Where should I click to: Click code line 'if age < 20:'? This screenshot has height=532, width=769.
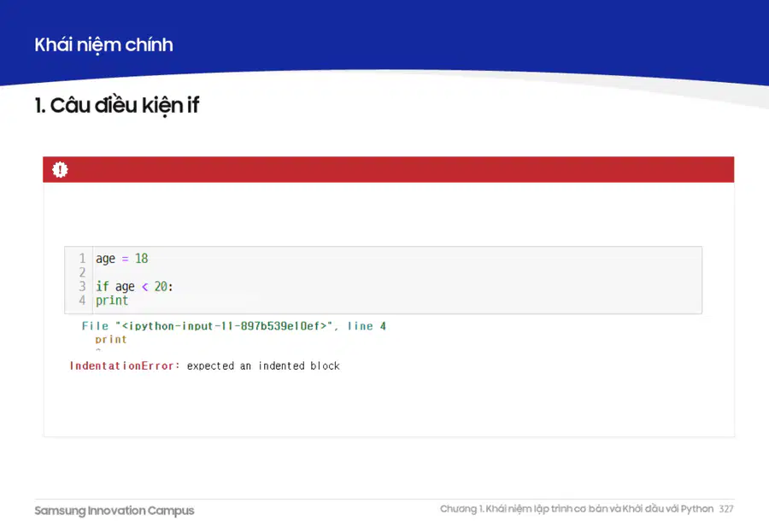click(x=134, y=286)
